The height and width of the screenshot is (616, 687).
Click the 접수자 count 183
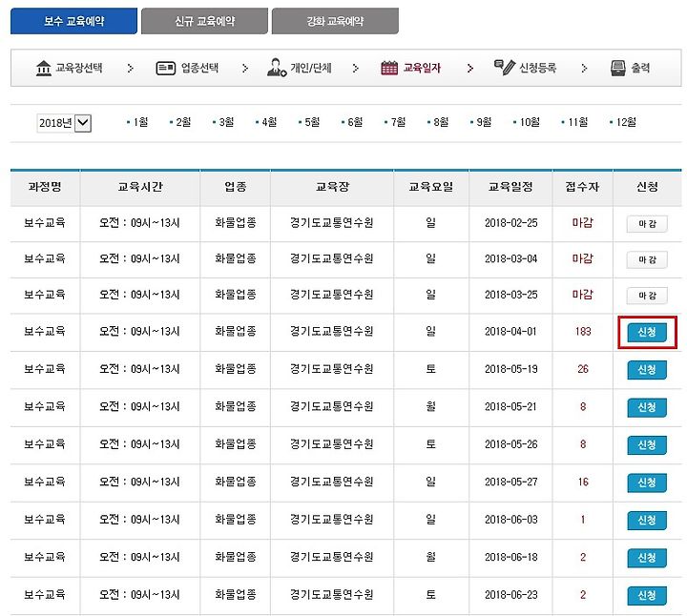pos(583,332)
